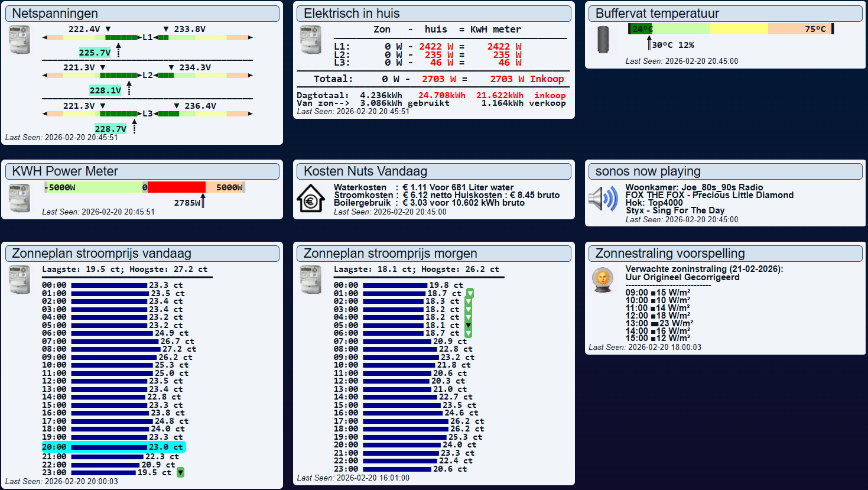
Task: Click the green arrow marker at 23:00 today
Action: (181, 472)
